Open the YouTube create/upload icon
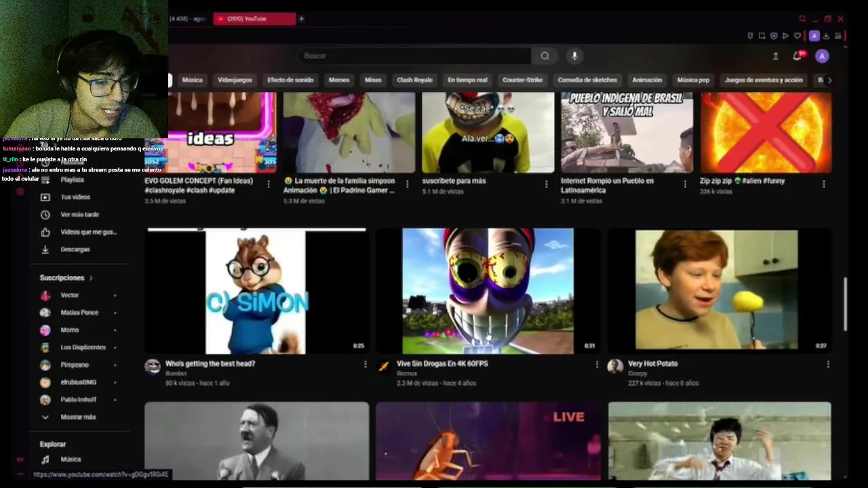This screenshot has width=868, height=488. pyautogui.click(x=775, y=56)
